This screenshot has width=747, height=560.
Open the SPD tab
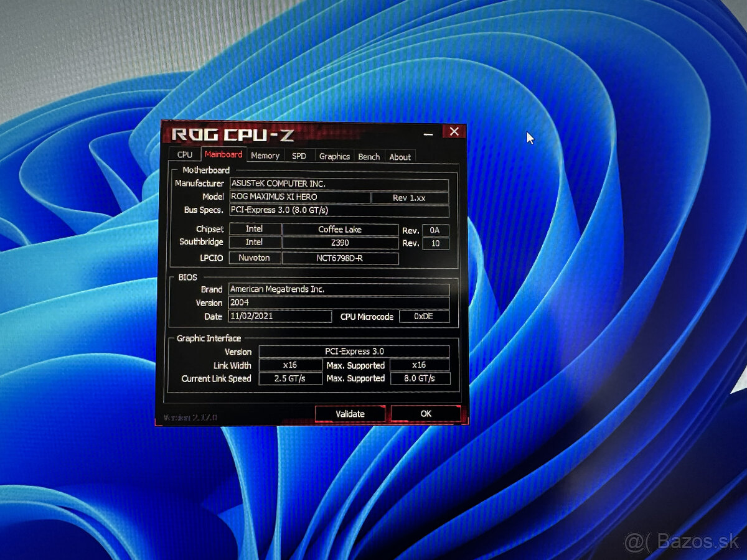point(299,156)
